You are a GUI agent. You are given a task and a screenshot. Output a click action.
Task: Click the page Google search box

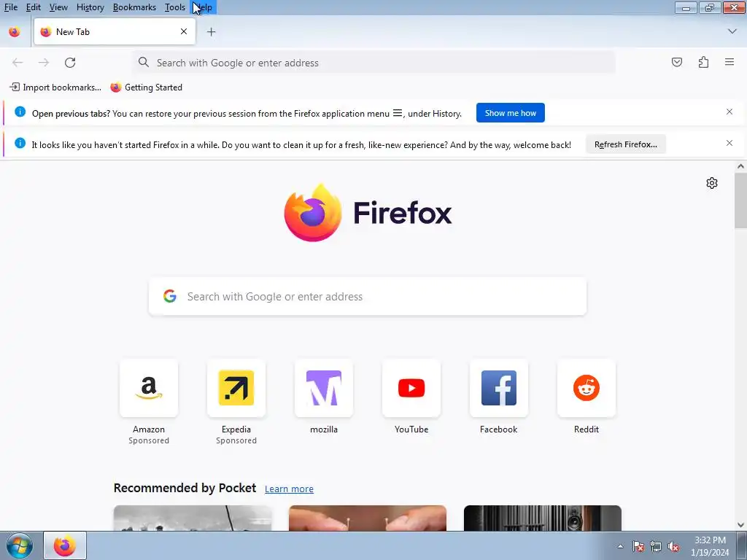pos(368,296)
